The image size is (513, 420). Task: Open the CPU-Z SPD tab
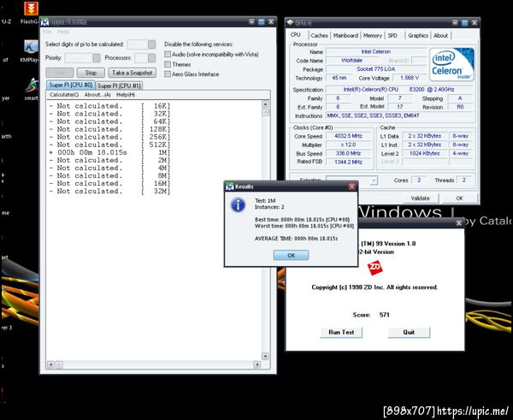[x=392, y=35]
